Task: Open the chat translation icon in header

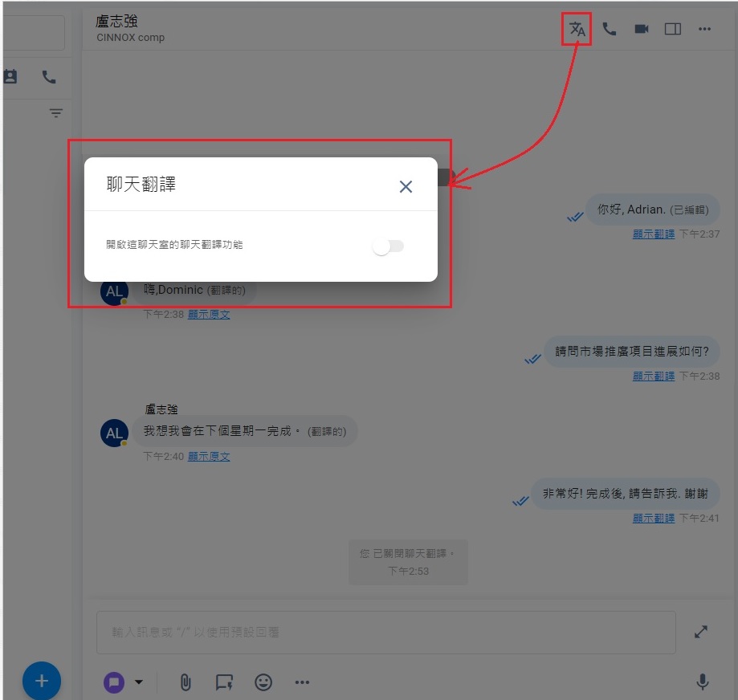Action: point(577,29)
